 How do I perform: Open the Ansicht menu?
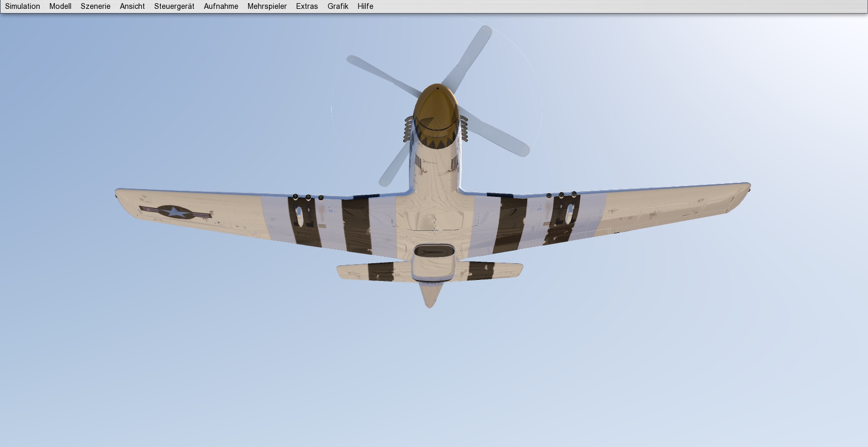[x=132, y=6]
